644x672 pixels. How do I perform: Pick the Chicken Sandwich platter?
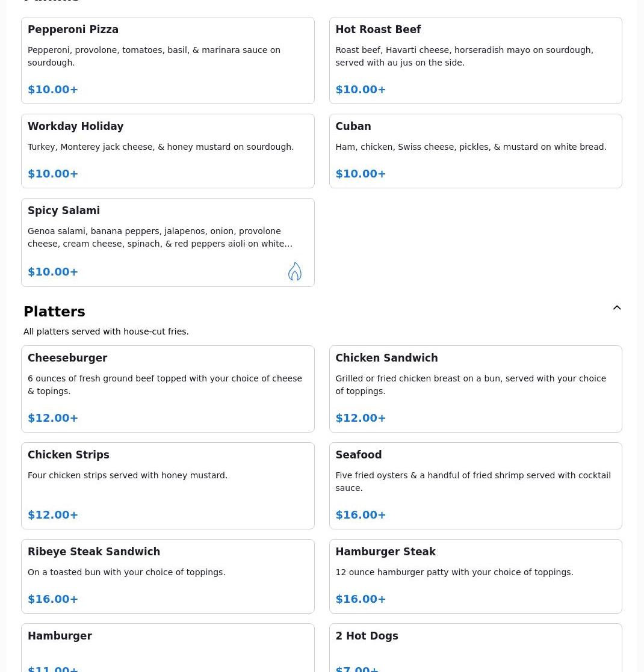(x=475, y=389)
